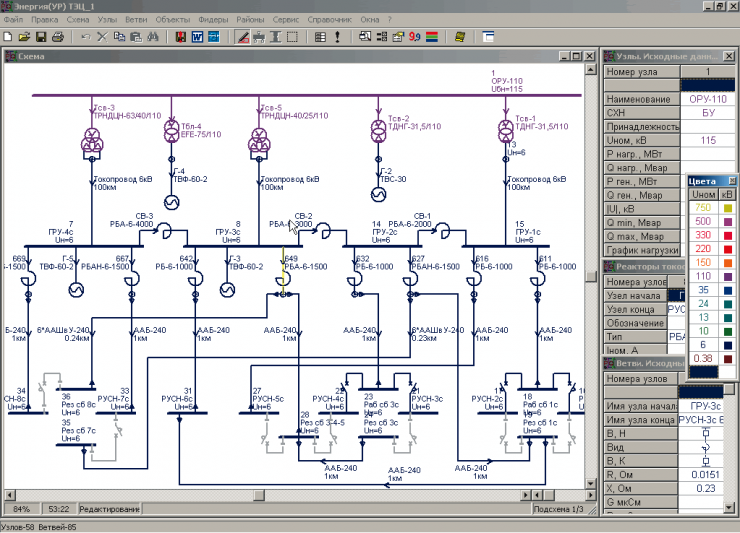Click the График нагрузки row label
This screenshot has width=740, height=533.
642,250
